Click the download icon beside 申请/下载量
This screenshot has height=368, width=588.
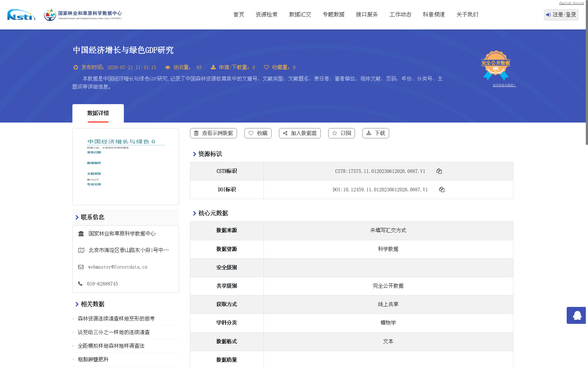[x=213, y=67]
